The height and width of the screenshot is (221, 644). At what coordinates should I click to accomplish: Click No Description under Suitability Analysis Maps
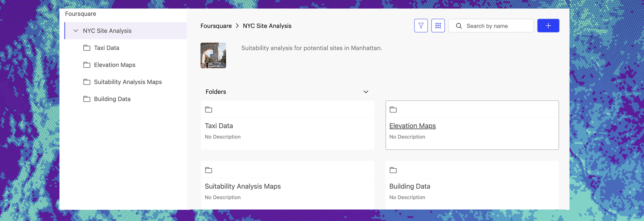click(x=223, y=197)
